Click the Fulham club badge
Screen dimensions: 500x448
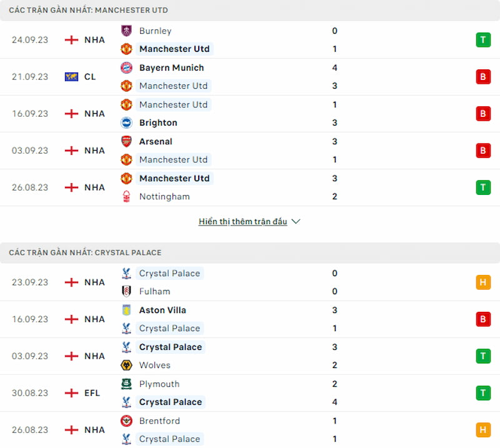tap(126, 291)
